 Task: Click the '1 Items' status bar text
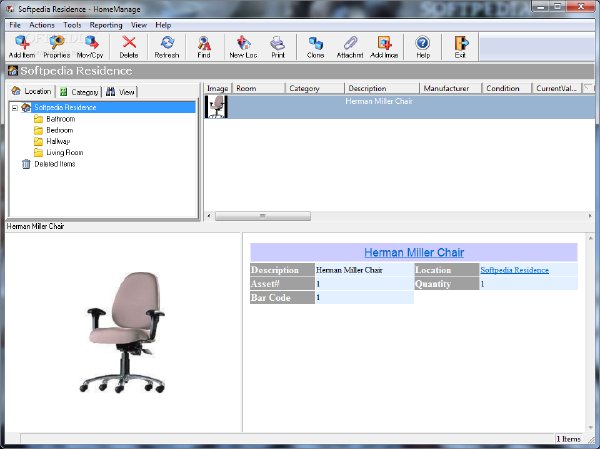(x=568, y=439)
